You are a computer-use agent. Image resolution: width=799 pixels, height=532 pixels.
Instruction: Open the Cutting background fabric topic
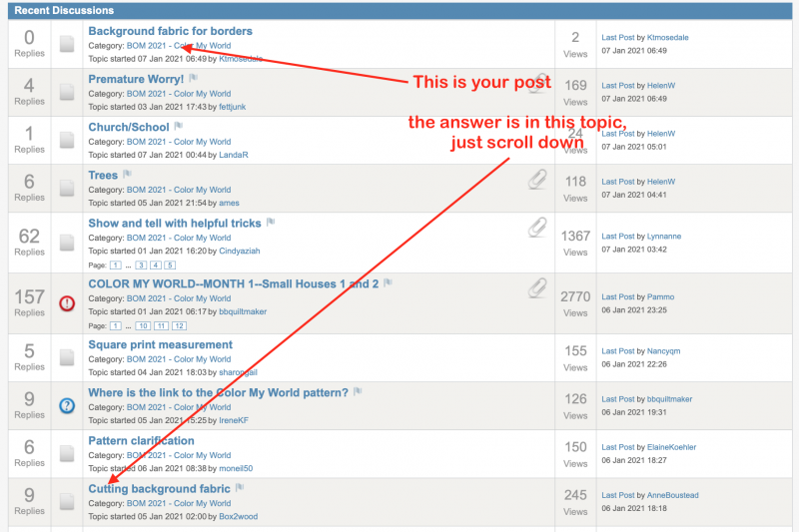(159, 488)
